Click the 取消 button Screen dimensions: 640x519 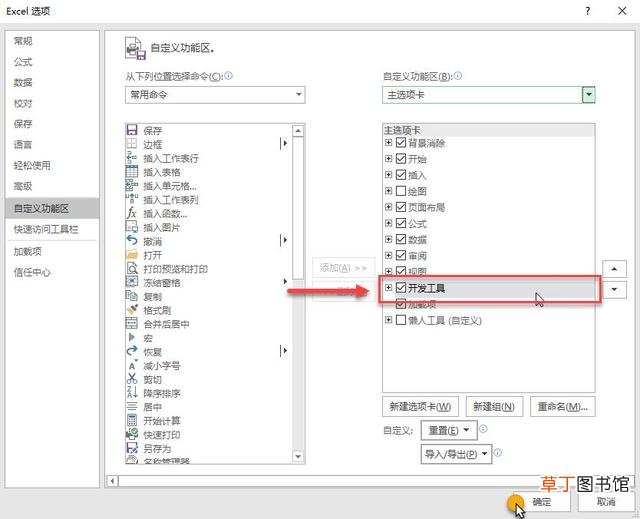[x=606, y=501]
